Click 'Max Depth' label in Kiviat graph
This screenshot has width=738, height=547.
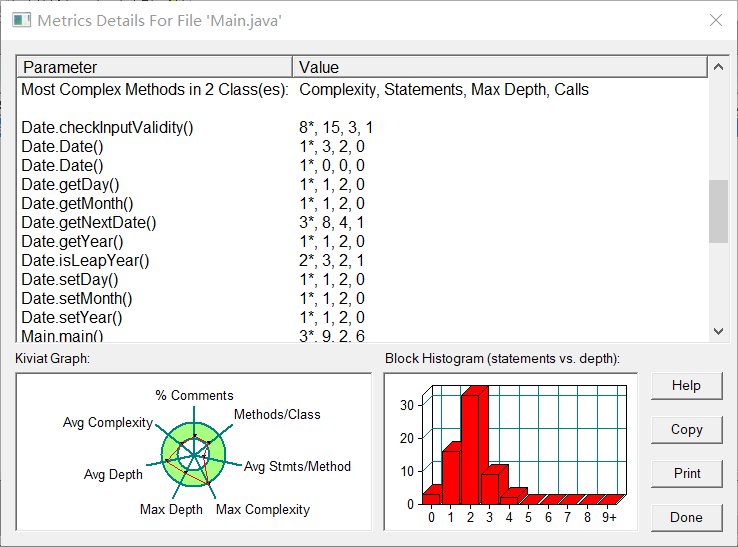coord(171,509)
